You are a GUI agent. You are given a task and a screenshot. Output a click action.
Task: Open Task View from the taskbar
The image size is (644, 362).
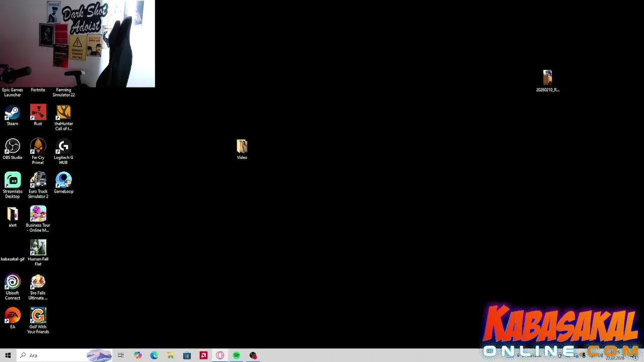pos(121,355)
